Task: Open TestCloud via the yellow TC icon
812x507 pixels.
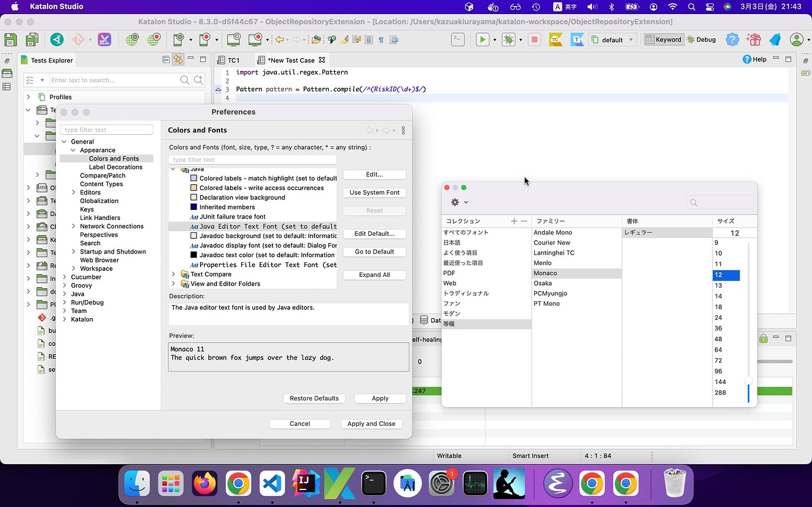Action: (x=556, y=39)
